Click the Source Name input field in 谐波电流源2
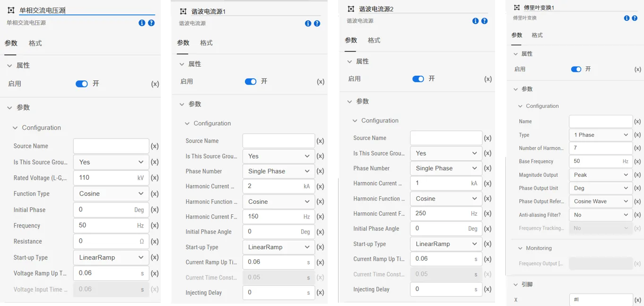644x306 pixels. click(x=445, y=138)
